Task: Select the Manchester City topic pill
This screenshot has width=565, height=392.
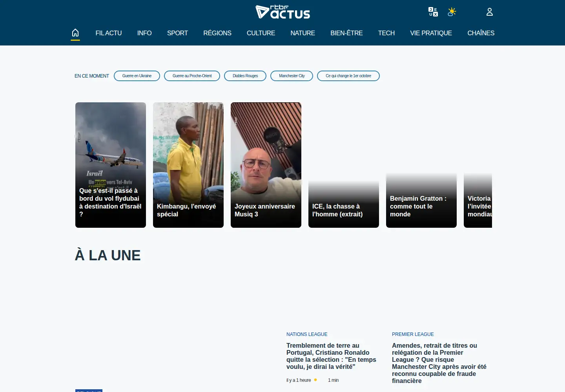Action: (x=292, y=76)
